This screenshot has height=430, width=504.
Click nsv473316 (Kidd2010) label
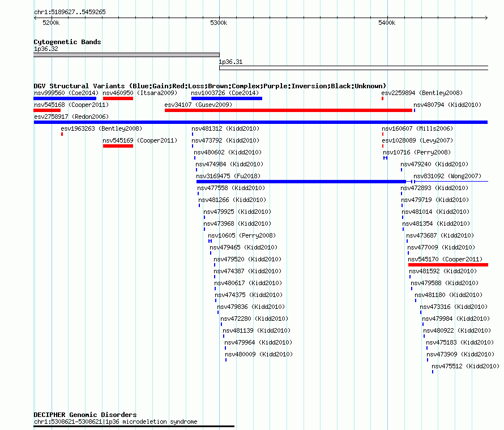[454, 307]
